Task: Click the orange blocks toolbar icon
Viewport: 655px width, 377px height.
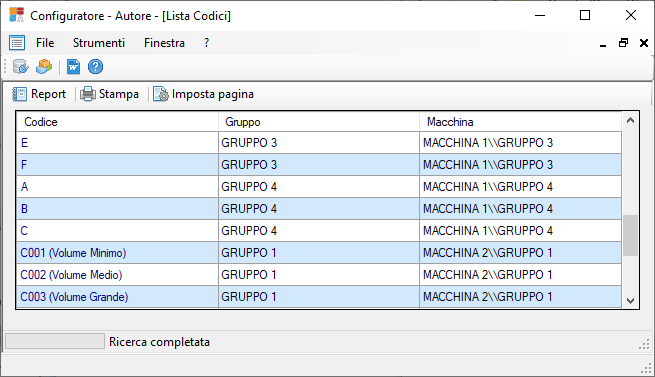Action: click(x=44, y=66)
